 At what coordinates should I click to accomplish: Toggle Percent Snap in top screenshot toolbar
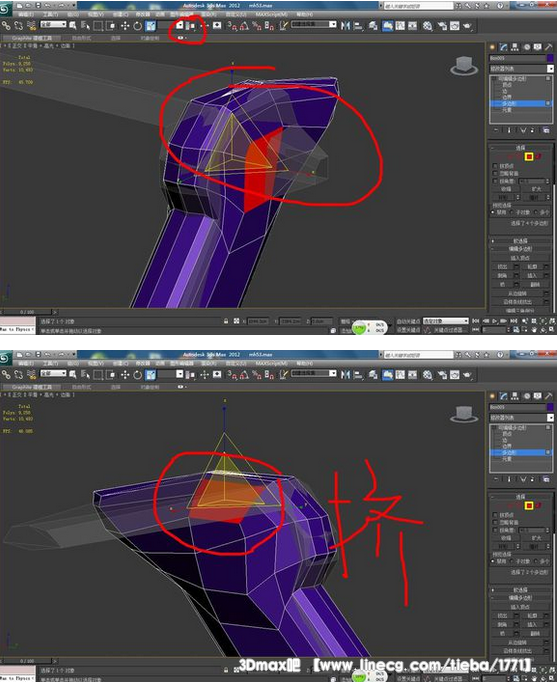[x=257, y=26]
